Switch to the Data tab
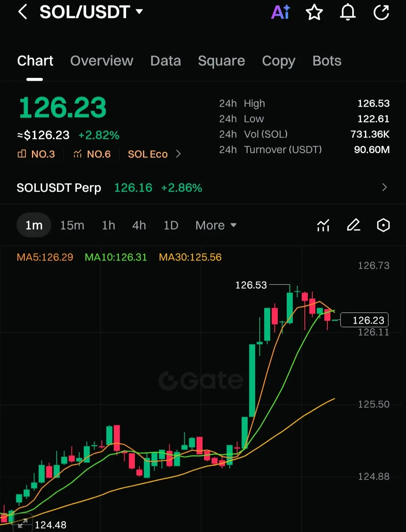Image resolution: width=406 pixels, height=532 pixels. click(166, 61)
